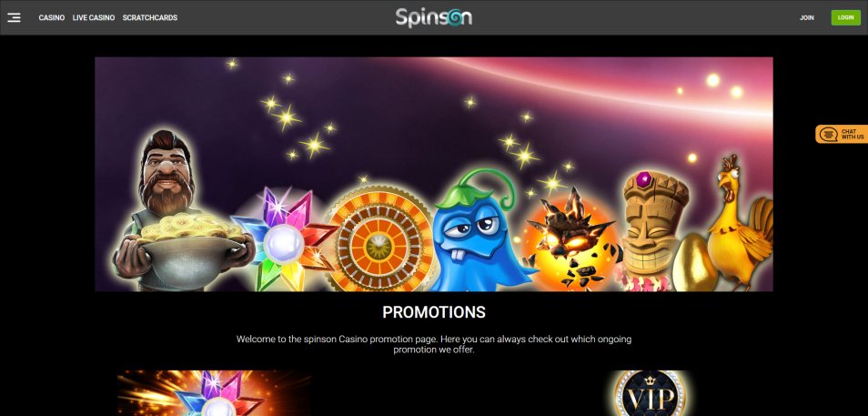Open the Casino menu item
The image size is (868, 416).
point(52,17)
